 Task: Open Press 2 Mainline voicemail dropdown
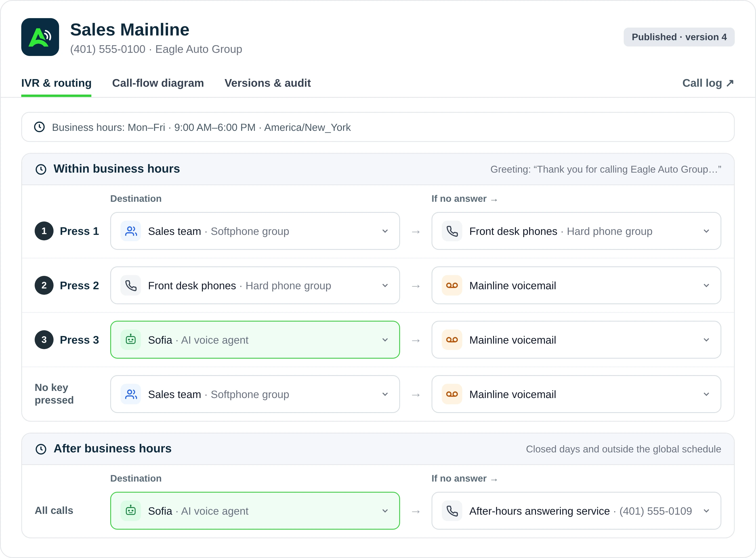pos(576,285)
